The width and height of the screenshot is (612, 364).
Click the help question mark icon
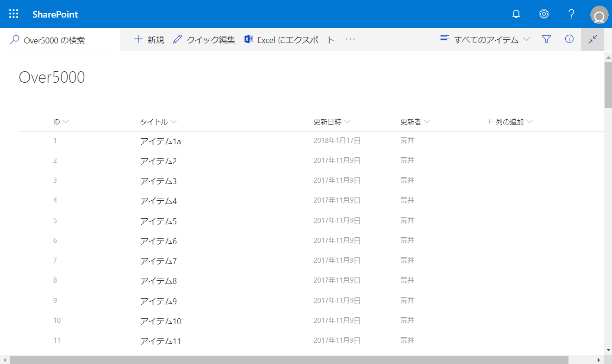(572, 14)
